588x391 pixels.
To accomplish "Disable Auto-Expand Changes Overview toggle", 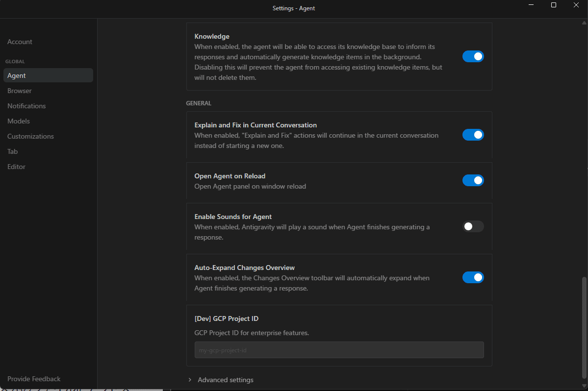I will (473, 277).
